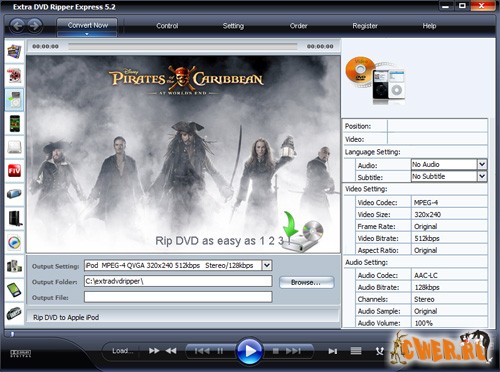Click the fast forward playback icon

154,351
